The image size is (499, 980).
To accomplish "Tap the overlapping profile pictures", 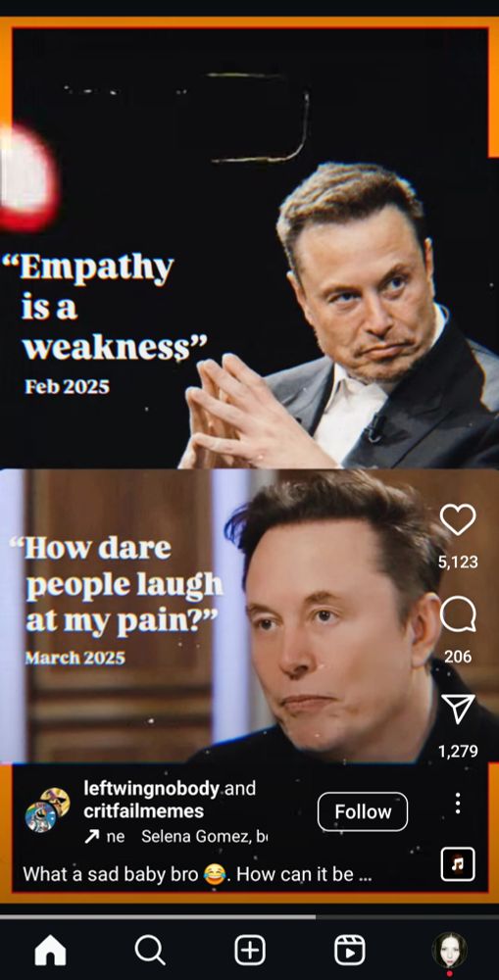I will tap(47, 810).
